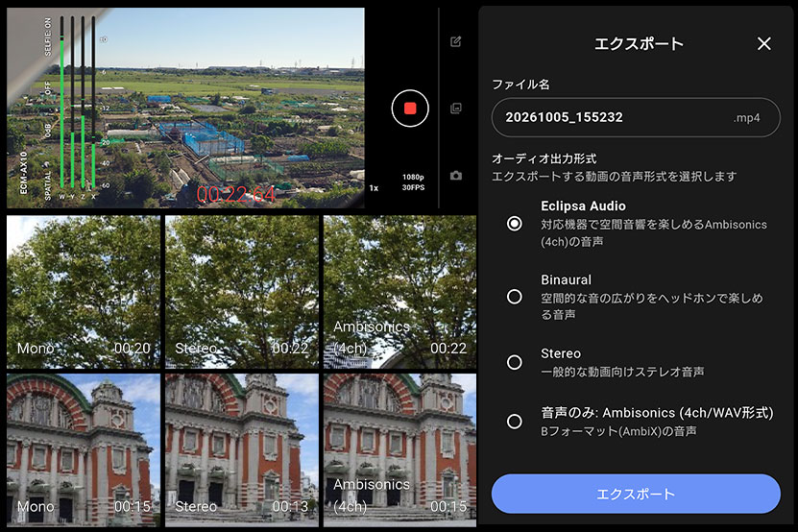Click the red timer 00:22:64
798x532 pixels.
click(236, 195)
